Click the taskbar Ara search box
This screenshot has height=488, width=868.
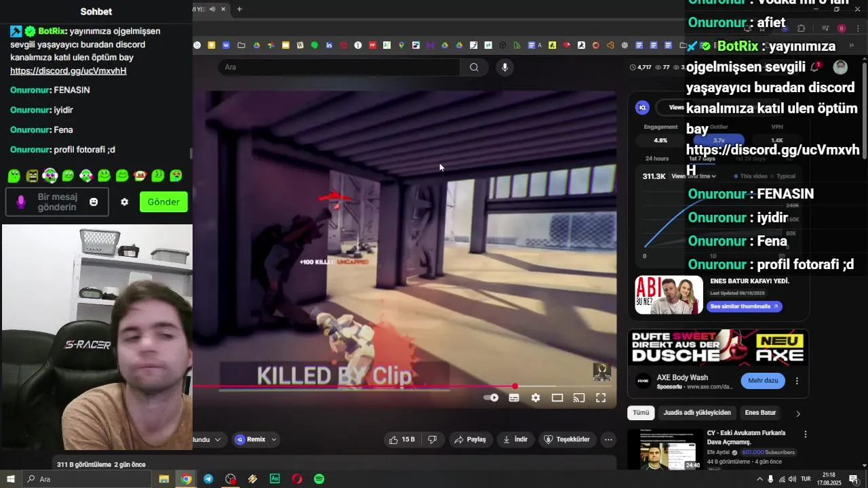coord(88,479)
